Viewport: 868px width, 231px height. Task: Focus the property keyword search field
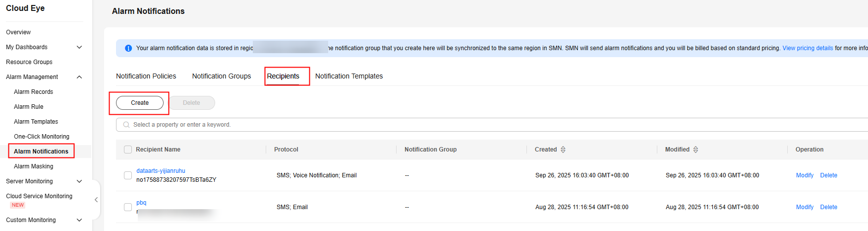[x=347, y=125]
